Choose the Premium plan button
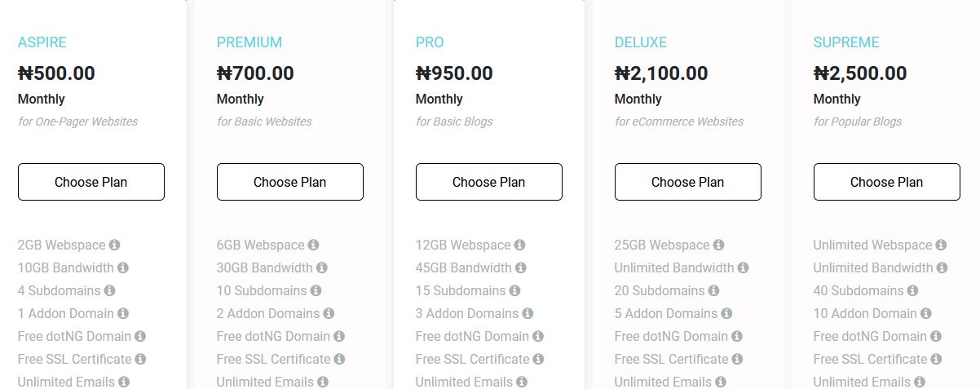This screenshot has width=980, height=389. click(290, 182)
